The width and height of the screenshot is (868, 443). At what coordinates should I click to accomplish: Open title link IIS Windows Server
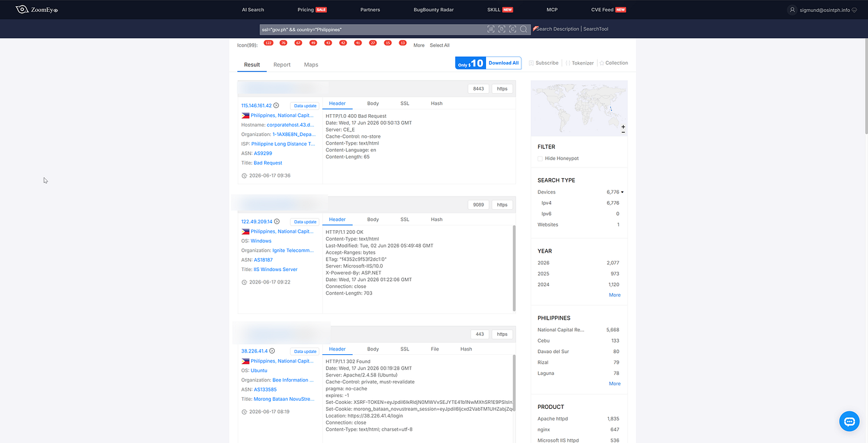[276, 269]
